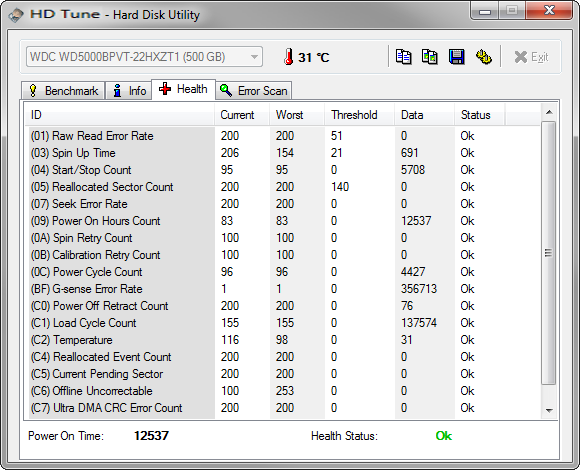Click the 4427 Power Cycle data value
Viewport: 580px width, 470px height.
[x=413, y=272]
